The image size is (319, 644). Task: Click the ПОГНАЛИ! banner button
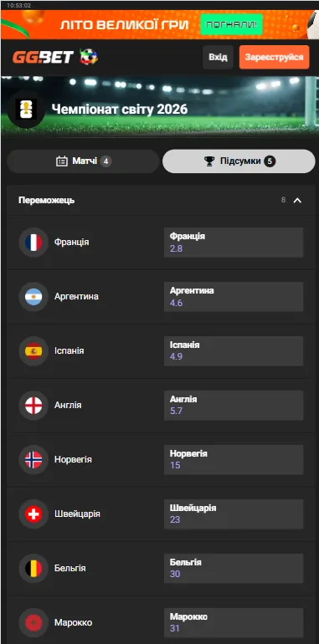231,24
